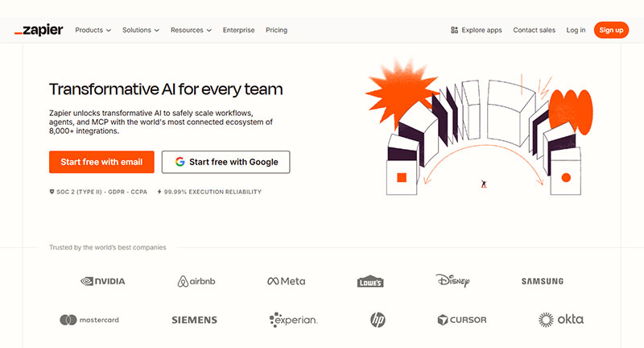Click the Experian logo
This screenshot has width=644, height=348.
point(294,320)
